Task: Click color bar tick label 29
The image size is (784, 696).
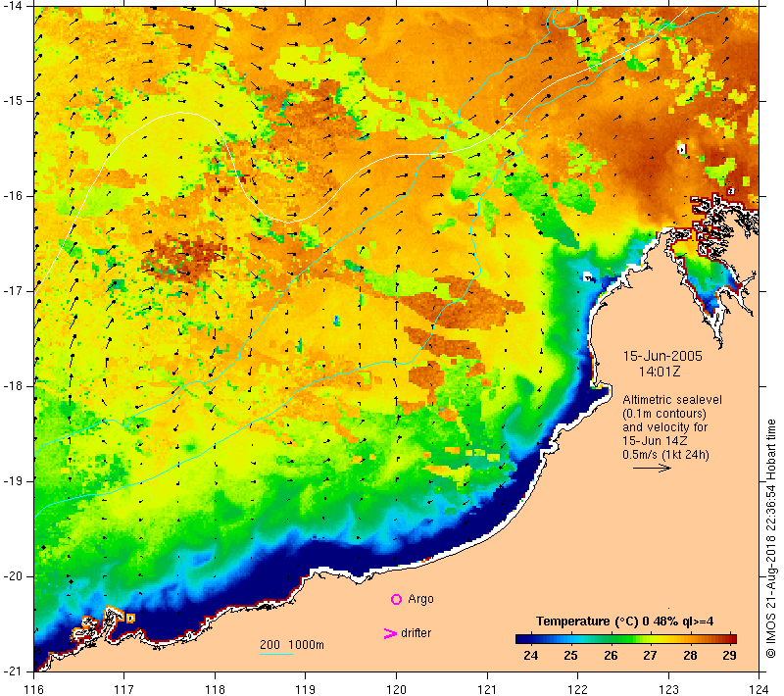Action: (729, 656)
